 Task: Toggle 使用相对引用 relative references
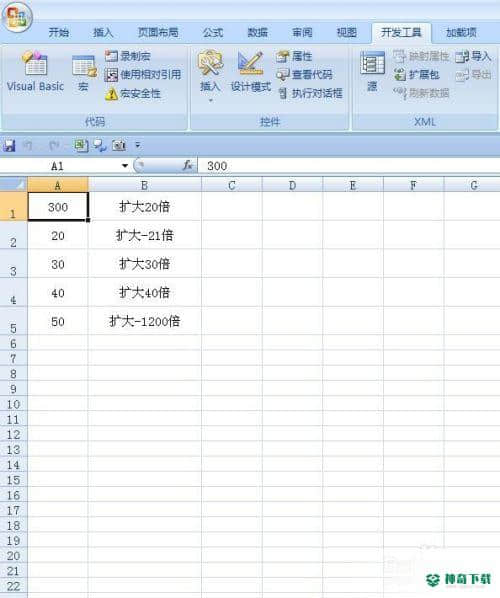[x=143, y=74]
